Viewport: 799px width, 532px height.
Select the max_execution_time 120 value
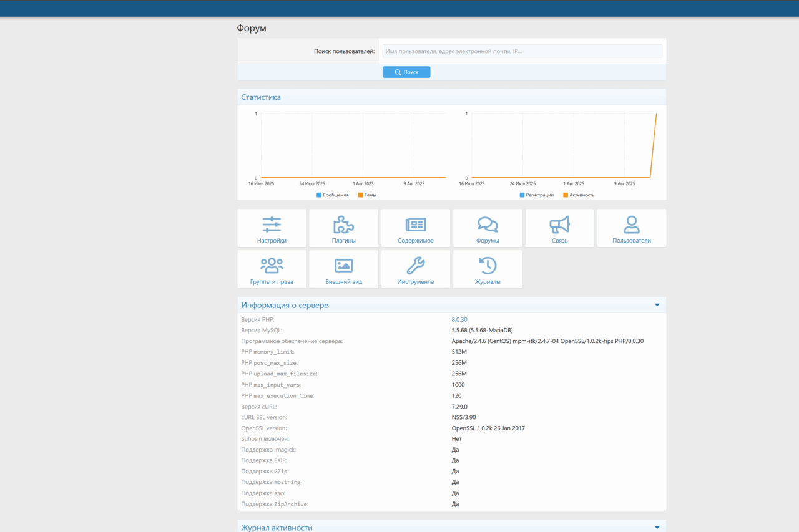(x=457, y=395)
